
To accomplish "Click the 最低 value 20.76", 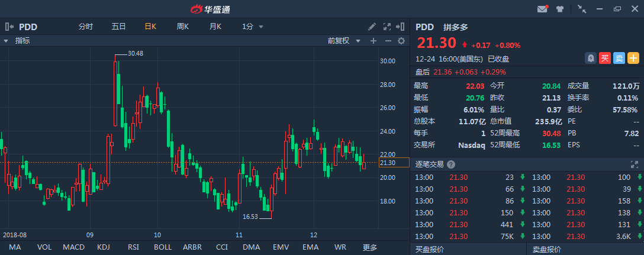I will (x=476, y=98).
